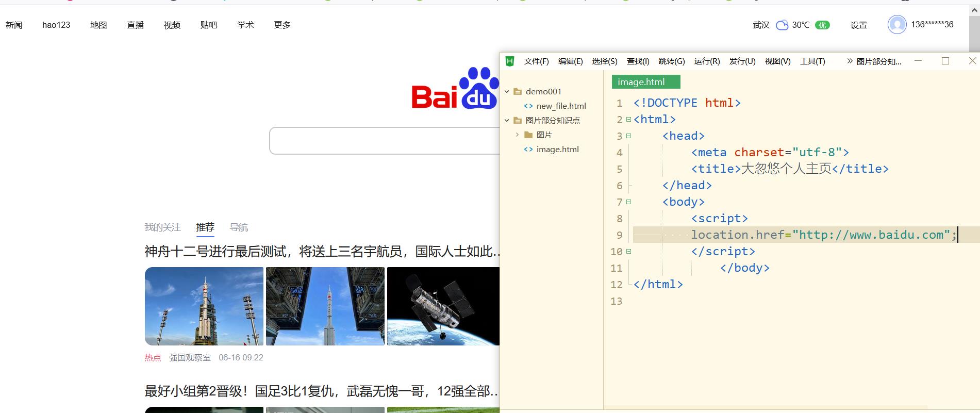
Task: Collapse the demo001 project tree node
Action: click(507, 91)
